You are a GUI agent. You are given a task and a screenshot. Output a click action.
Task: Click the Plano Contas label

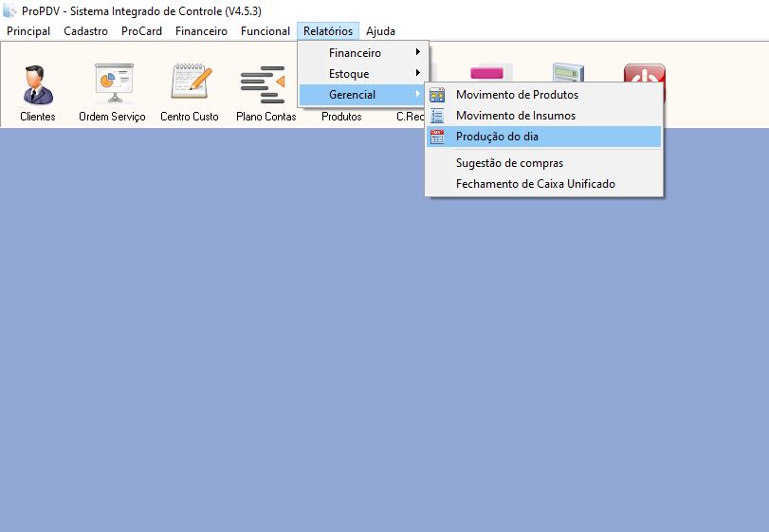[x=266, y=117]
